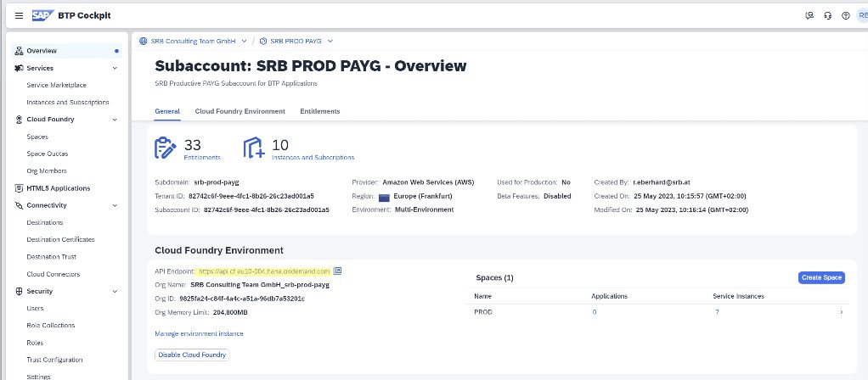This screenshot has height=380, width=868.
Task: Copy the API Endpoint using copy icon
Action: [338, 271]
